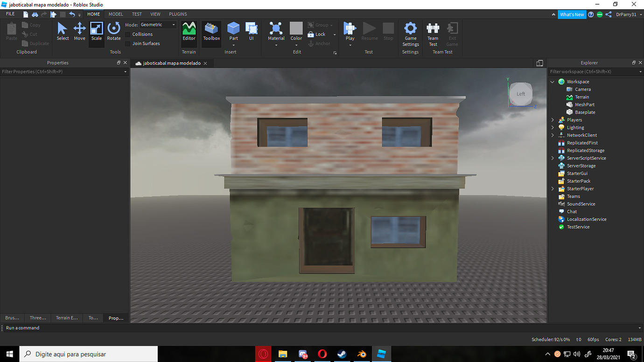The width and height of the screenshot is (644, 362).
Task: Select the Move tool
Action: [79, 32]
